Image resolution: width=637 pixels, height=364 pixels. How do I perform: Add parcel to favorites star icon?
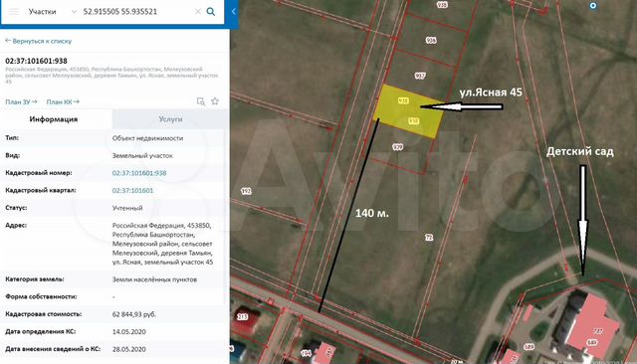coord(215,101)
